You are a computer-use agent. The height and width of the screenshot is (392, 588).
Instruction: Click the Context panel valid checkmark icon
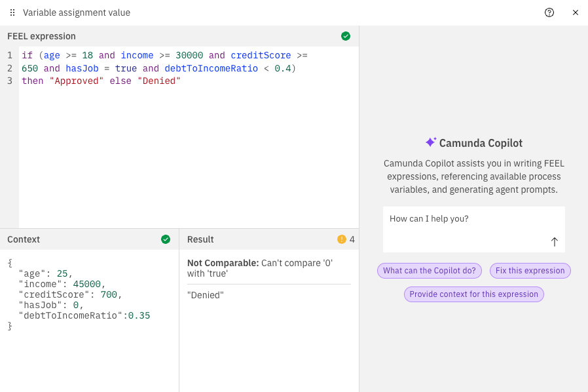(x=166, y=239)
